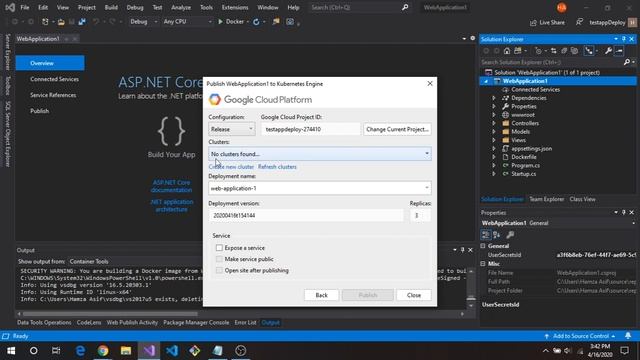
Task: Click the Create new cluster link
Action: pyautogui.click(x=231, y=167)
